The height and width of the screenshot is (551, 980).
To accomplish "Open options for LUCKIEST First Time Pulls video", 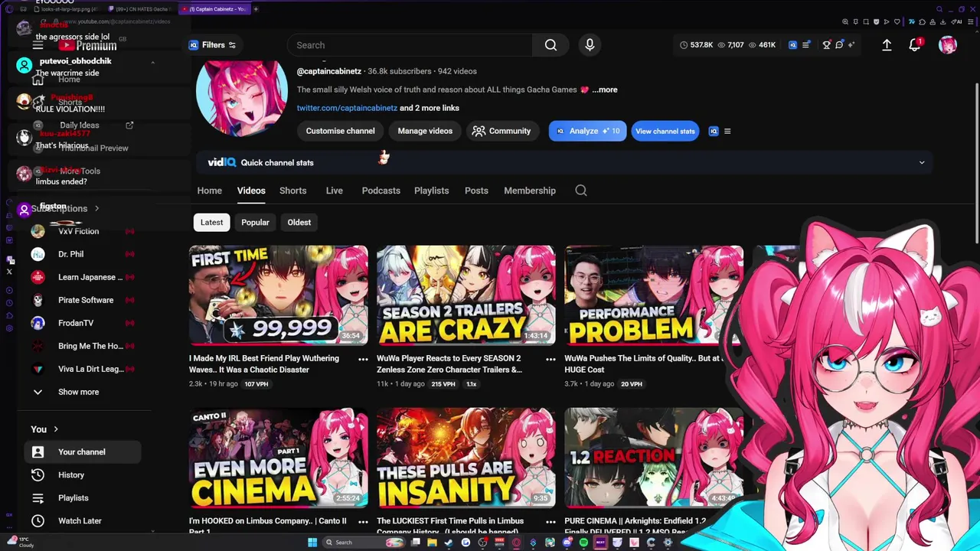I will pyautogui.click(x=550, y=522).
